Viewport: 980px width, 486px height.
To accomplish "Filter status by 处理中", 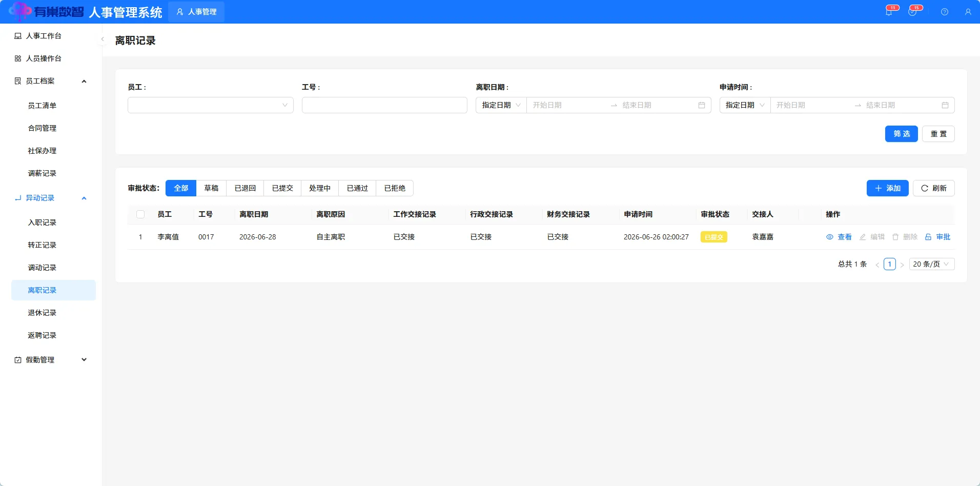I will click(x=320, y=188).
